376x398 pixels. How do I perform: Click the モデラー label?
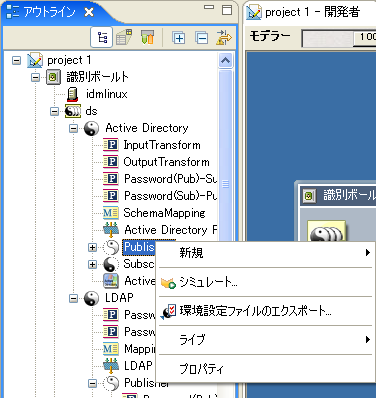click(270, 36)
